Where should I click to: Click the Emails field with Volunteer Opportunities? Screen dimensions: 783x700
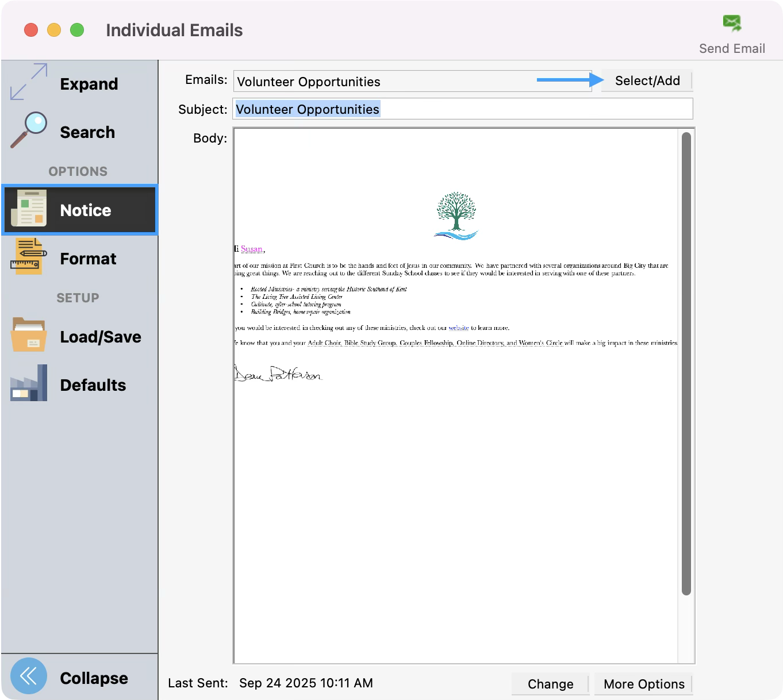tap(412, 82)
